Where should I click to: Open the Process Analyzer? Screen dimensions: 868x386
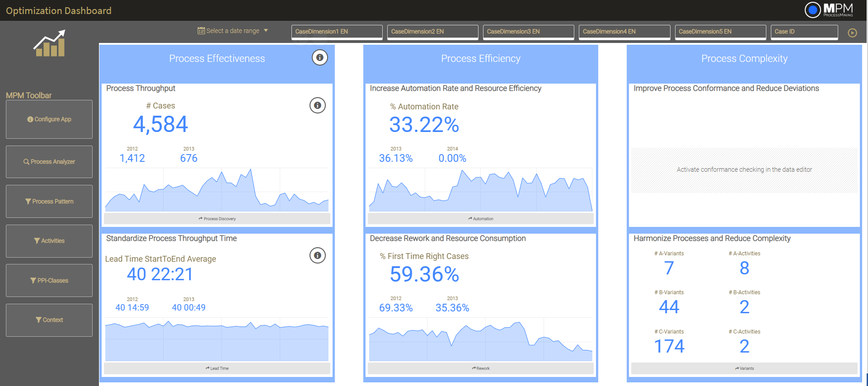pyautogui.click(x=49, y=162)
